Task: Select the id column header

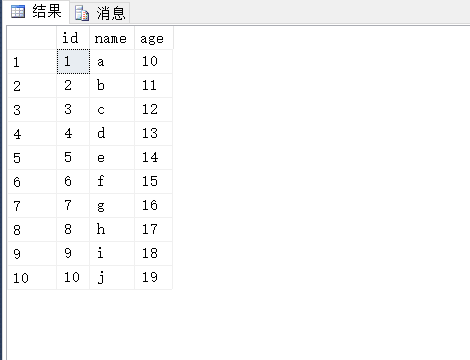Action: [73, 38]
